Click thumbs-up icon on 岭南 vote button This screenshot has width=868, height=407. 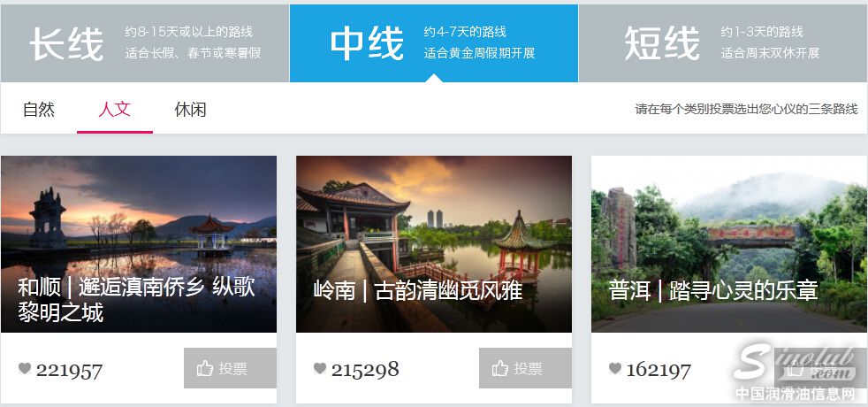500,368
